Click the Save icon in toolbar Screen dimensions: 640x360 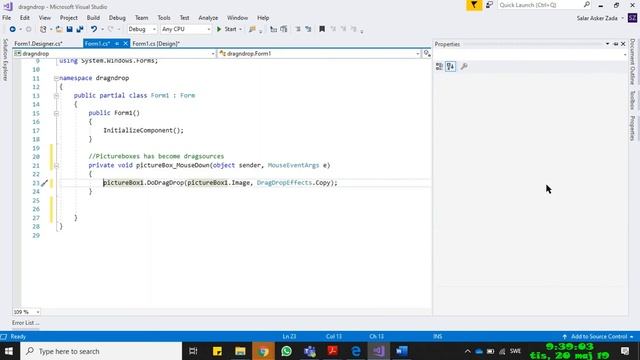[69, 29]
